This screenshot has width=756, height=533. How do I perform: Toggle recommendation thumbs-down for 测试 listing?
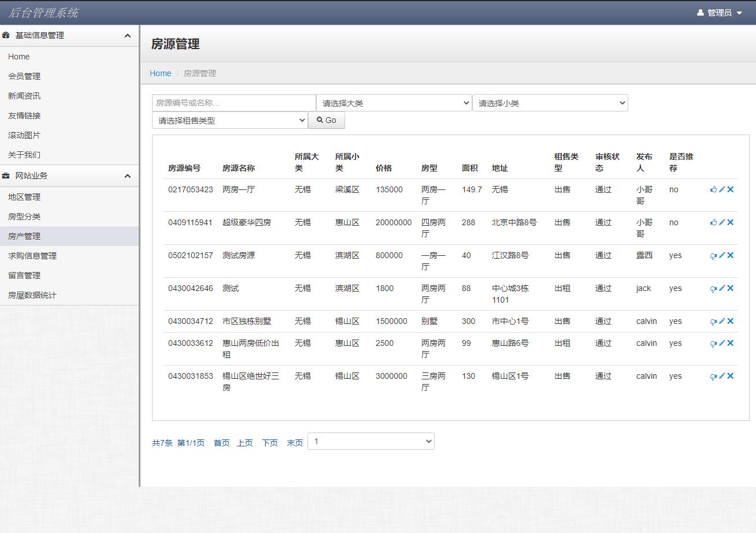click(713, 288)
